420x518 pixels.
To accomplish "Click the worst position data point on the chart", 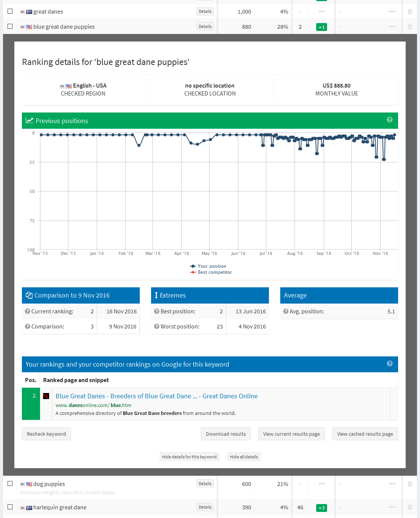I will pyautogui.click(x=384, y=160).
